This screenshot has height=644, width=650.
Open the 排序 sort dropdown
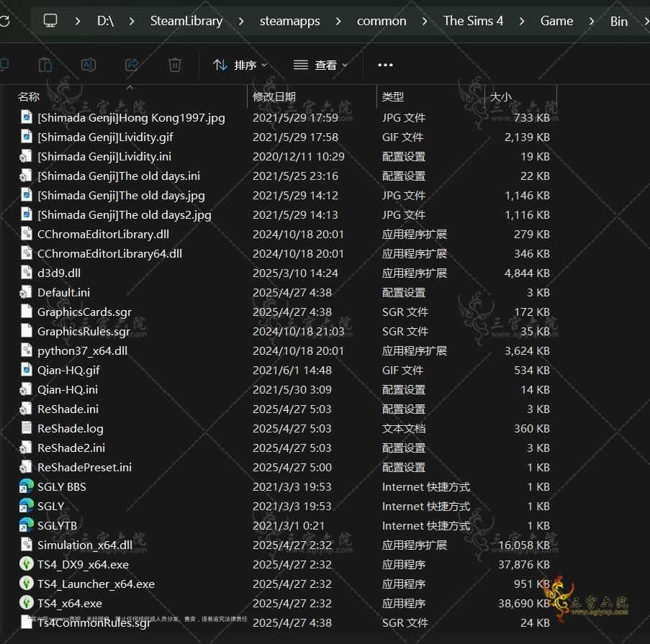coord(240,65)
